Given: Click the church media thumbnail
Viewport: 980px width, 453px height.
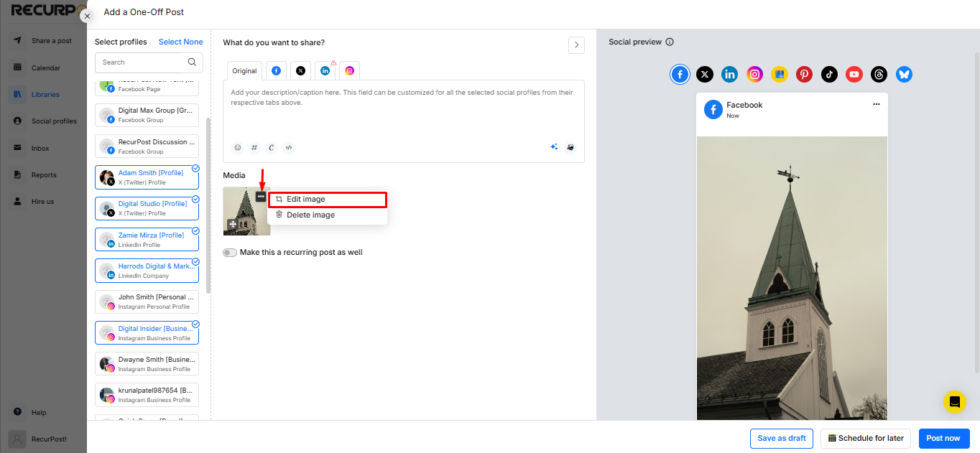Looking at the screenshot, I should pyautogui.click(x=246, y=211).
